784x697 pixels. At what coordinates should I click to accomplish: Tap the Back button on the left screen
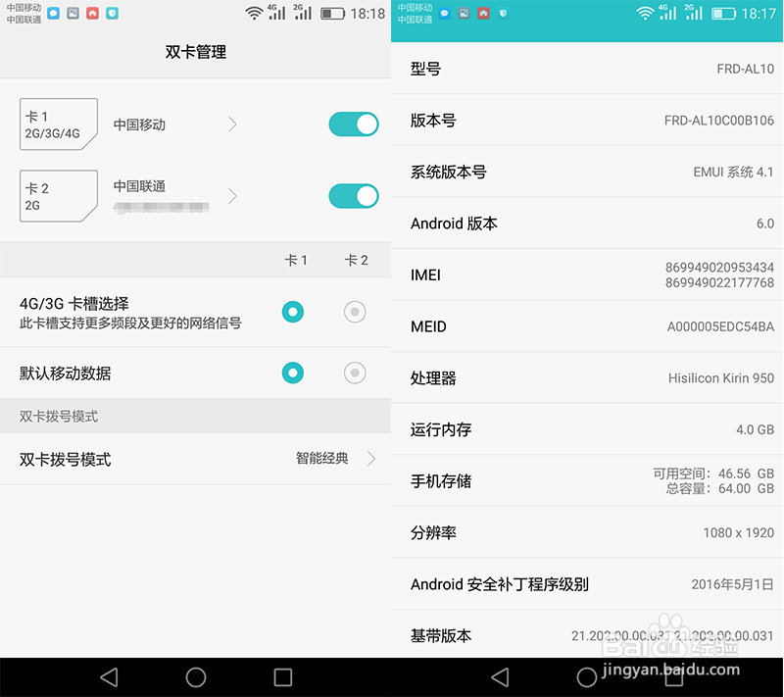pos(109,677)
